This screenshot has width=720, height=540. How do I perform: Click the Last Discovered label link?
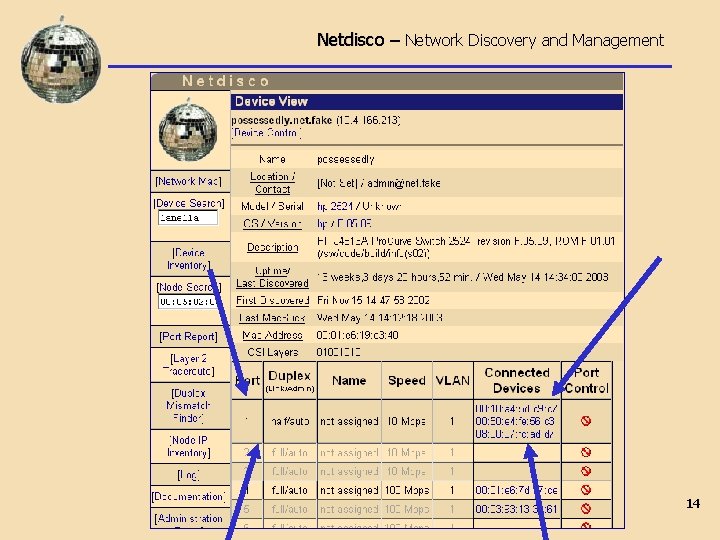(x=272, y=283)
